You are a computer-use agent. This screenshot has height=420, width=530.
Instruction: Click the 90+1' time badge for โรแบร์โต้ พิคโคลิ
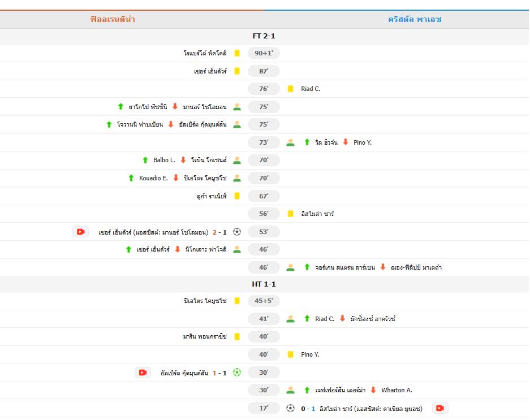[263, 53]
